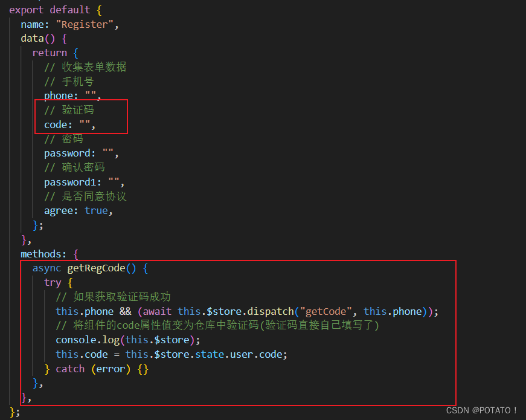526x420 pixels.
Task: Click the 'code: "",' property line
Action: tap(70, 124)
